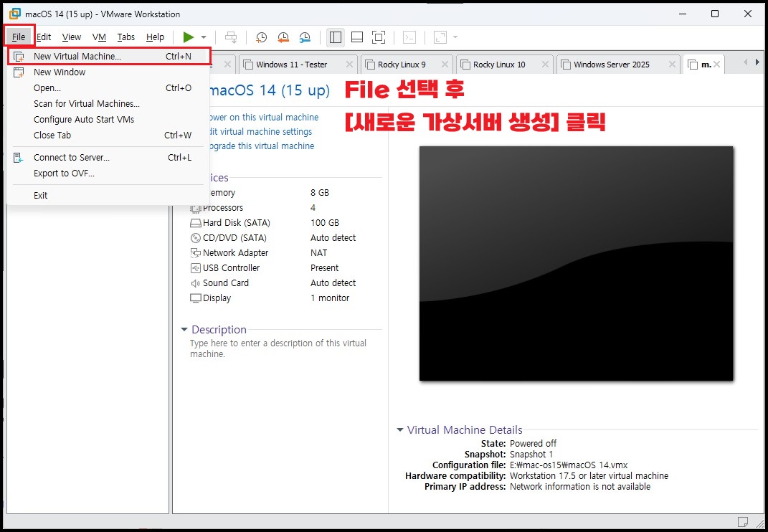Click the VM screen preview thumbnail

click(x=576, y=263)
